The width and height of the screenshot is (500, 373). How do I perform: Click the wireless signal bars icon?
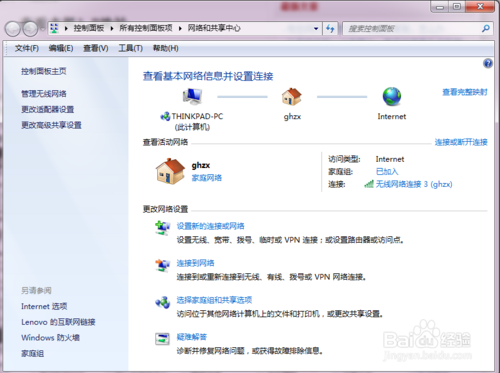tap(369, 184)
